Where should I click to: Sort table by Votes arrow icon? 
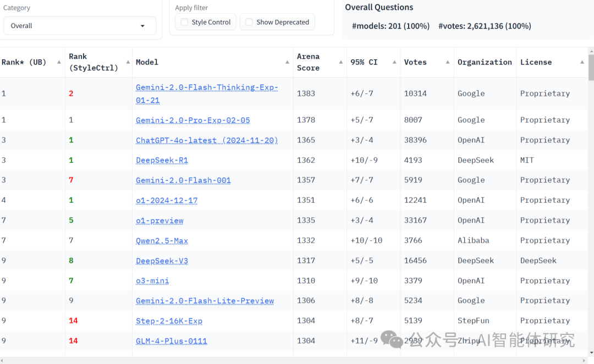(448, 62)
